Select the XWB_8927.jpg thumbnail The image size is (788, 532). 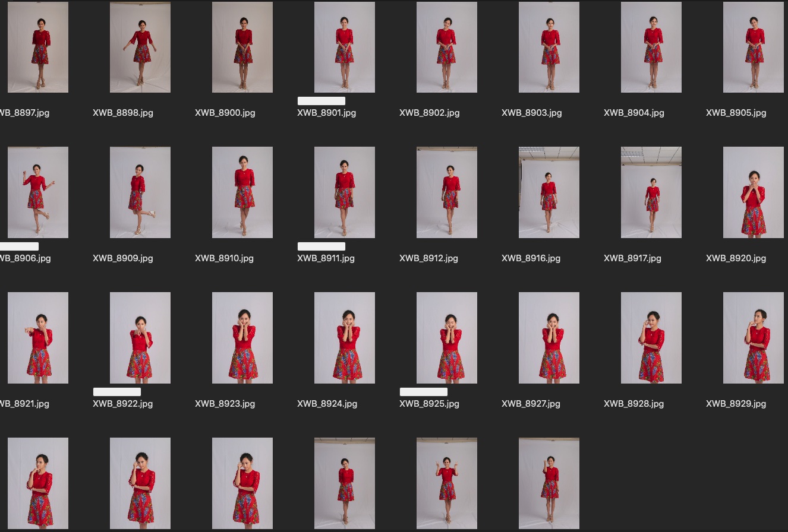549,338
